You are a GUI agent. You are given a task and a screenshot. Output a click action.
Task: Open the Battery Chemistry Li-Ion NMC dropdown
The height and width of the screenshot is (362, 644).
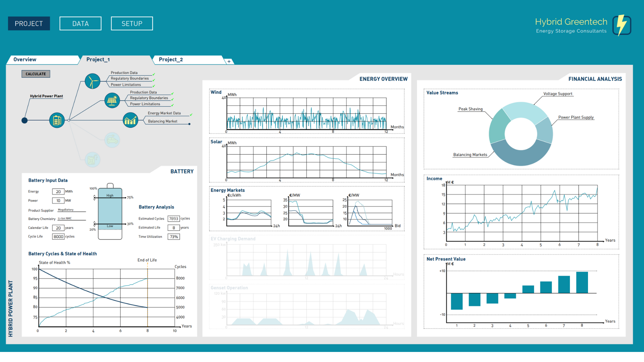[x=71, y=219]
